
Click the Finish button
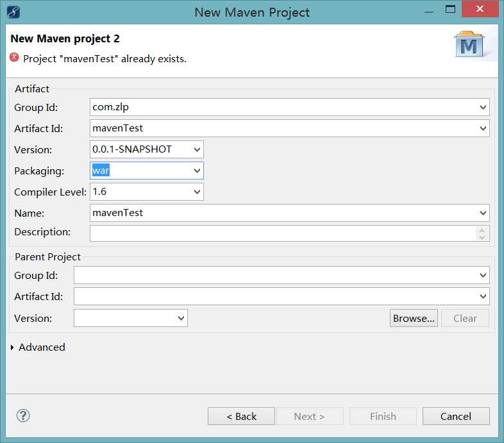coord(383,416)
